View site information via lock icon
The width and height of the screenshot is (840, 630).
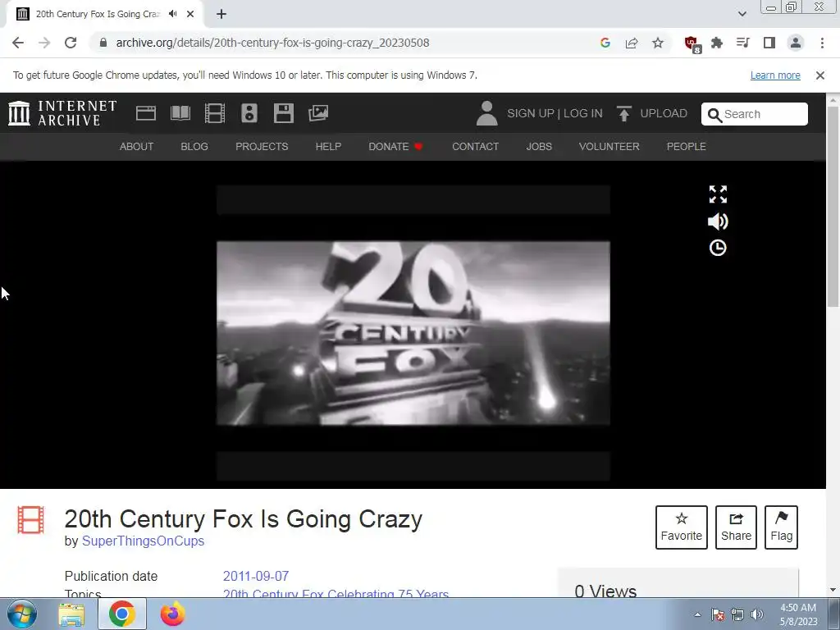click(x=103, y=43)
